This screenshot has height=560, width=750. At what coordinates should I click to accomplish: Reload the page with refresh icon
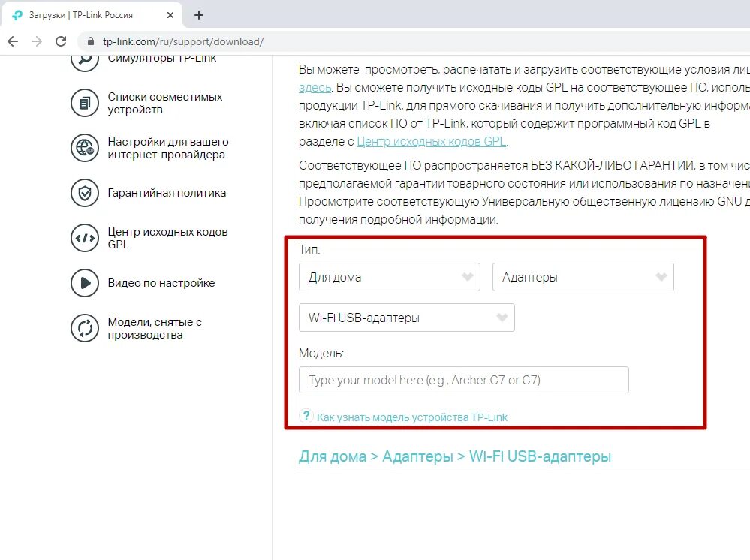[x=61, y=41]
